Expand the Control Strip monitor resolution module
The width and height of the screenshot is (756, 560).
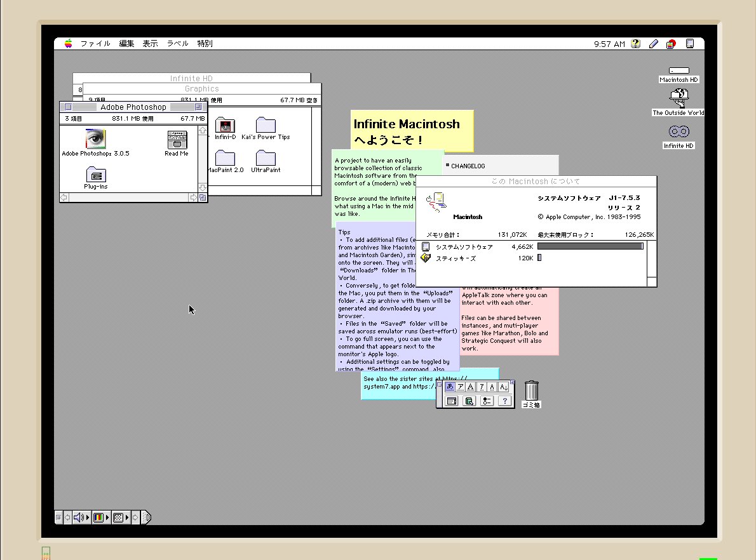tap(121, 517)
